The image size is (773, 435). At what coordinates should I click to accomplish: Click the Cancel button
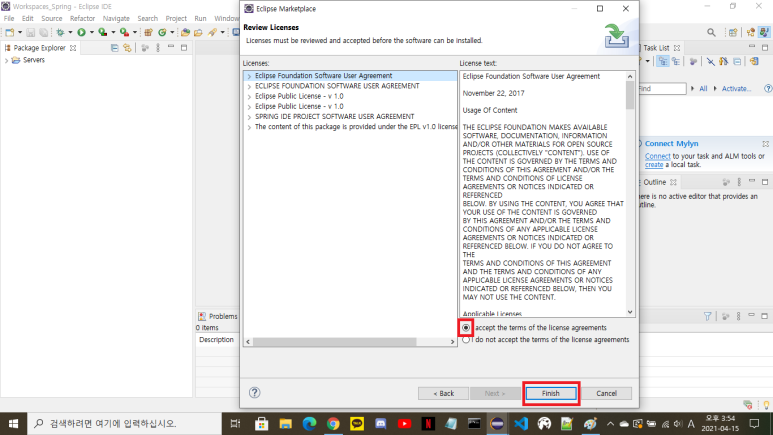606,393
